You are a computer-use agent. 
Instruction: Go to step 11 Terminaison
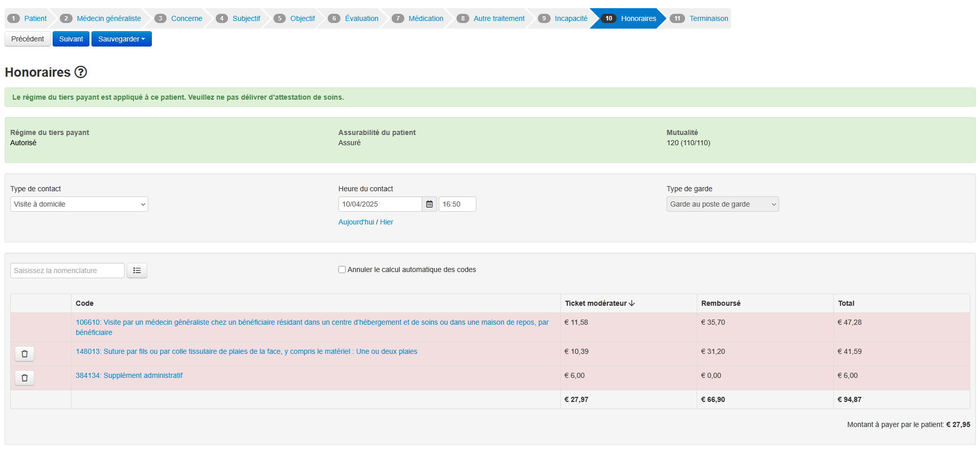point(699,18)
